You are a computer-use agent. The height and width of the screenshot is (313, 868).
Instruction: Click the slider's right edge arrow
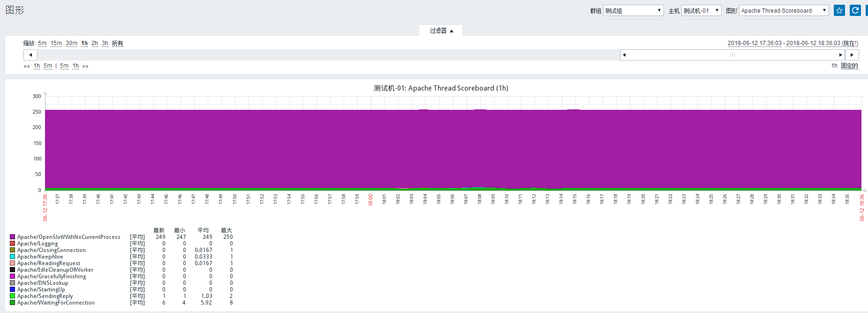click(x=841, y=55)
